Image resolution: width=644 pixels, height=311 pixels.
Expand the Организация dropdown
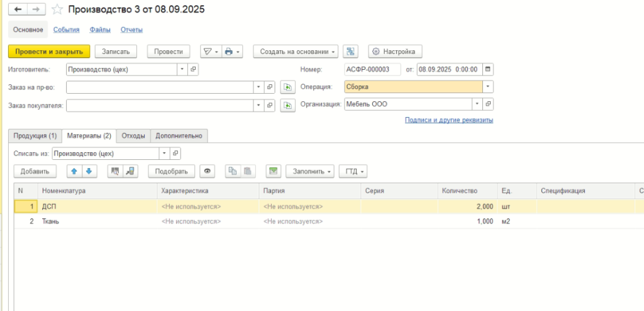click(477, 104)
